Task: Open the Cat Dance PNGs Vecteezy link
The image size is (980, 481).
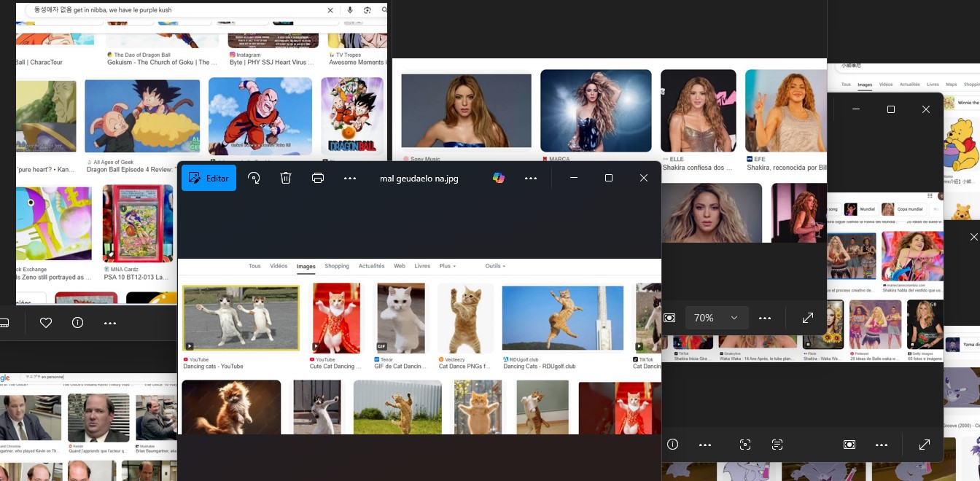Action: coord(464,367)
